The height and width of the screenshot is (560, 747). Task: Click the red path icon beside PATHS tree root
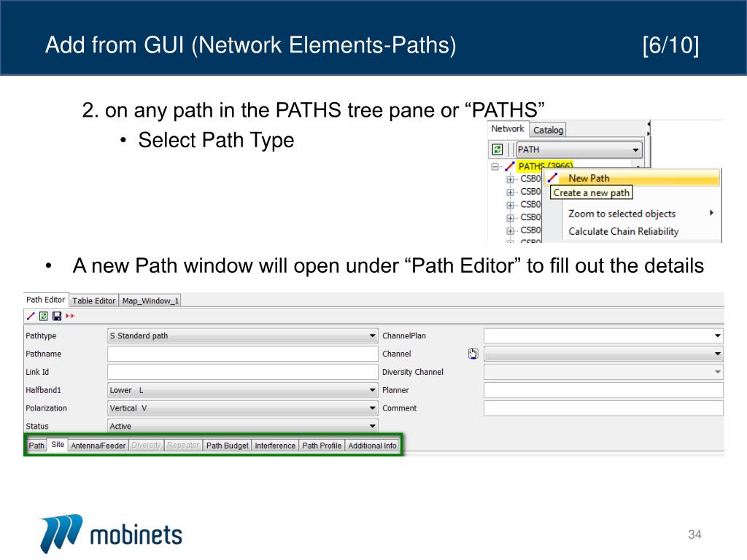510,166
